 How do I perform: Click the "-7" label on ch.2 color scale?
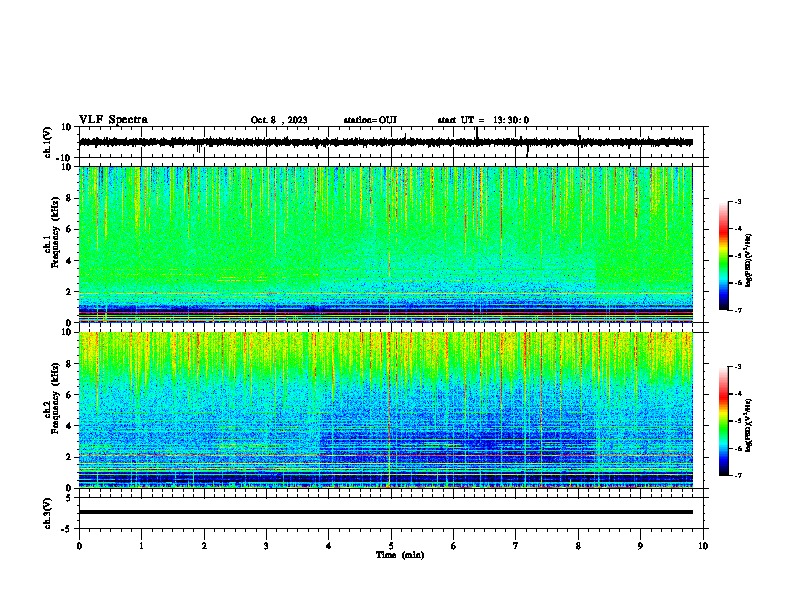(x=737, y=475)
